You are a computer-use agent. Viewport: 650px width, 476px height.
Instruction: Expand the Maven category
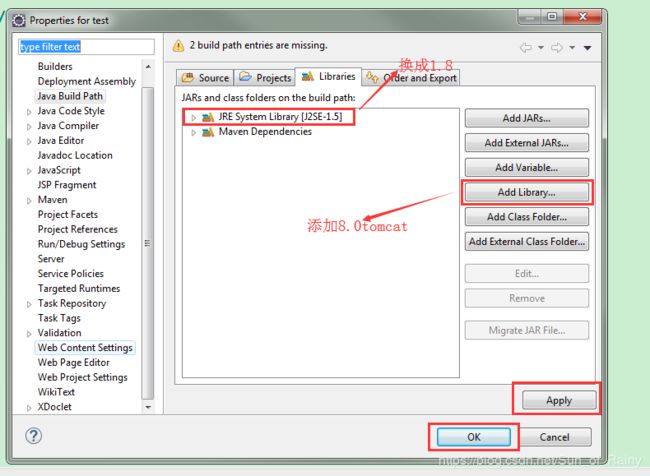pyautogui.click(x=29, y=201)
